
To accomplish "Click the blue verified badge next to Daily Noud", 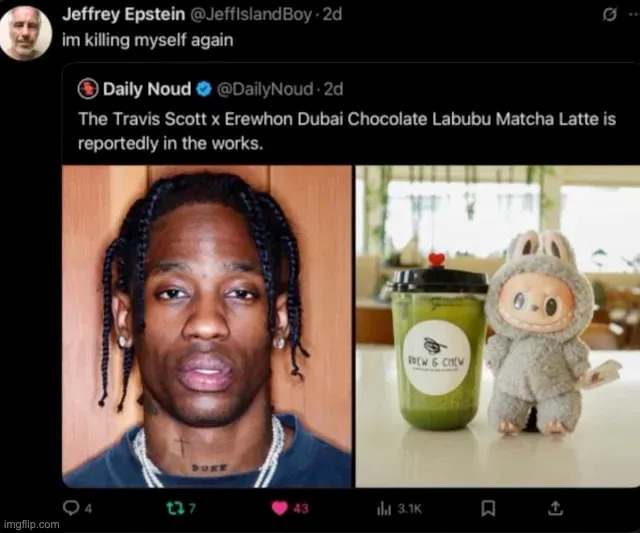I will tap(204, 89).
